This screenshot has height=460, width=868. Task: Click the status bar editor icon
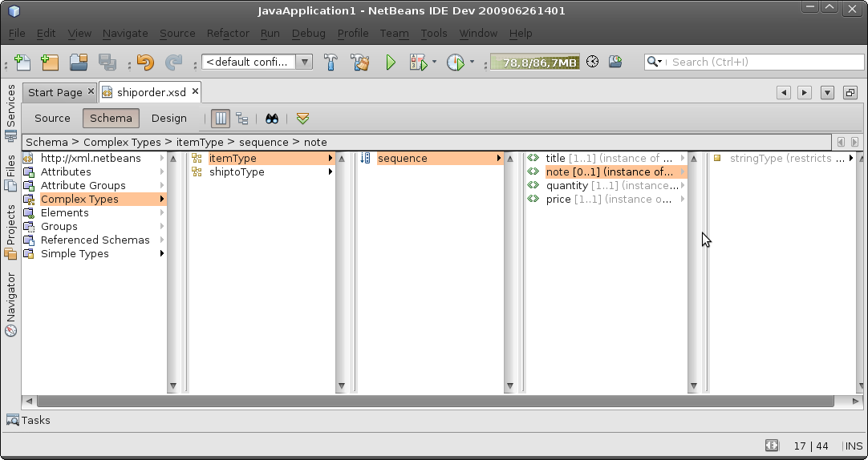(772, 445)
